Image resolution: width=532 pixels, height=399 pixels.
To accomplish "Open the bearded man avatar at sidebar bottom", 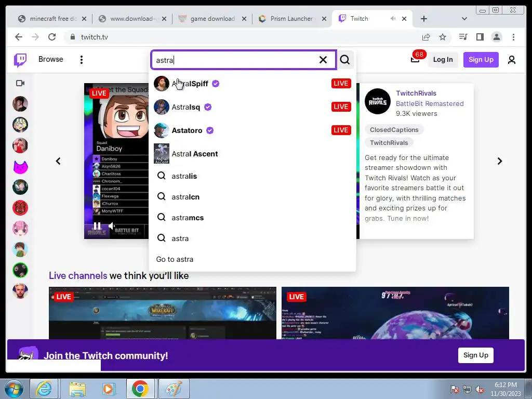I will [20, 291].
